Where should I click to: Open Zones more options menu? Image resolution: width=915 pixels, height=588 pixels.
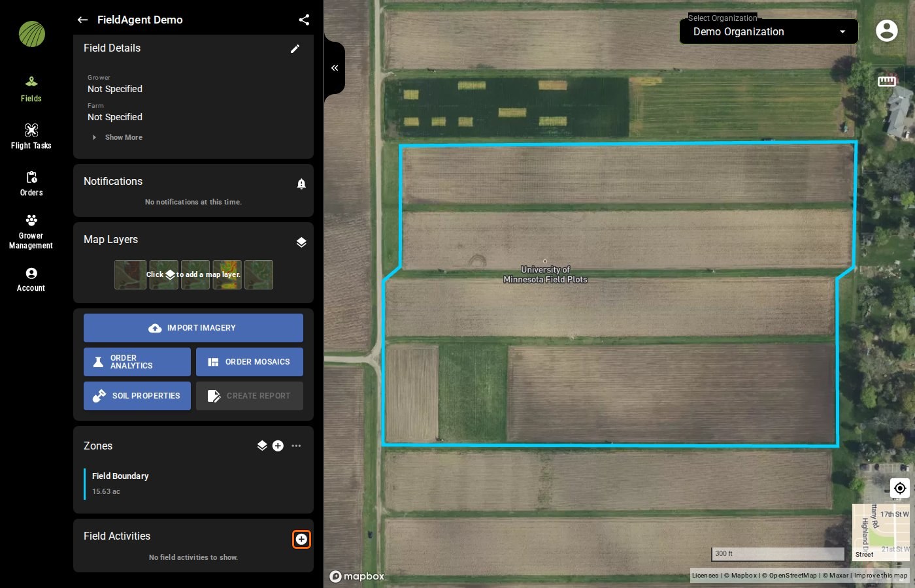[x=296, y=446]
